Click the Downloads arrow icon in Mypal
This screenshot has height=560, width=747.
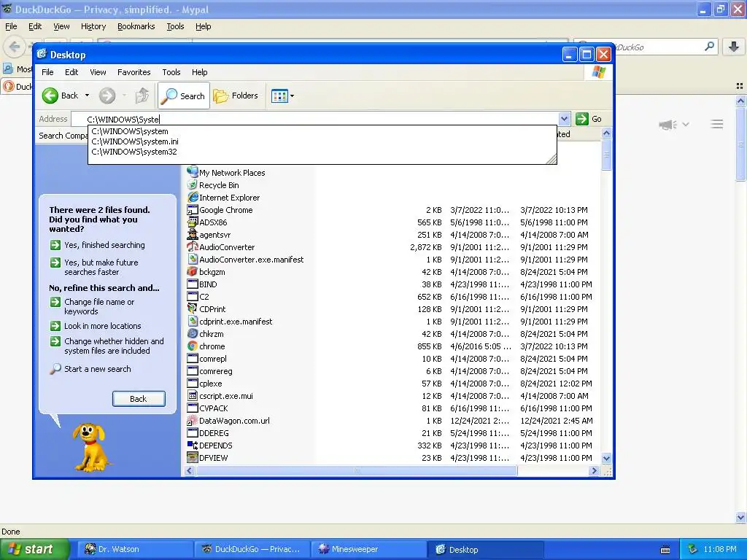coord(734,47)
